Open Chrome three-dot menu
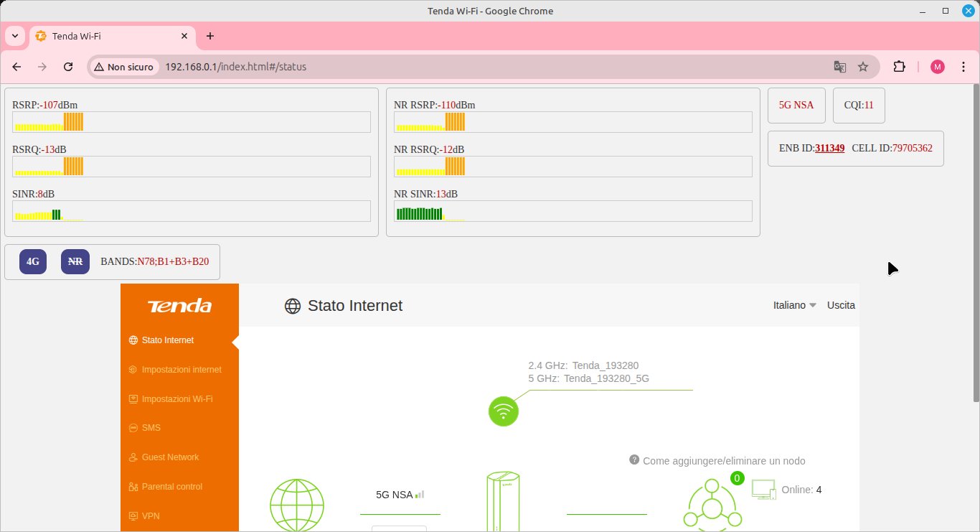This screenshot has height=532, width=980. [x=963, y=67]
